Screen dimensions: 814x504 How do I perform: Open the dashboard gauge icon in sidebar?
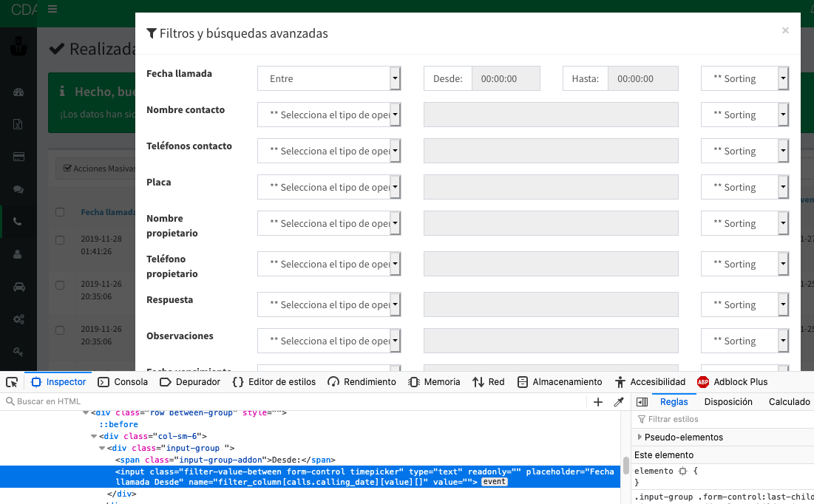18,92
